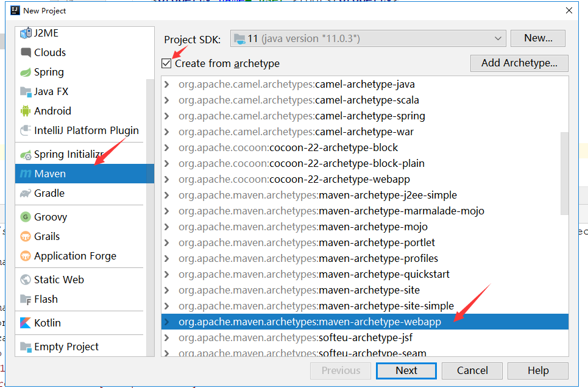Uncheck Create from archetype checkbox
This screenshot has height=388, width=588.
point(166,63)
